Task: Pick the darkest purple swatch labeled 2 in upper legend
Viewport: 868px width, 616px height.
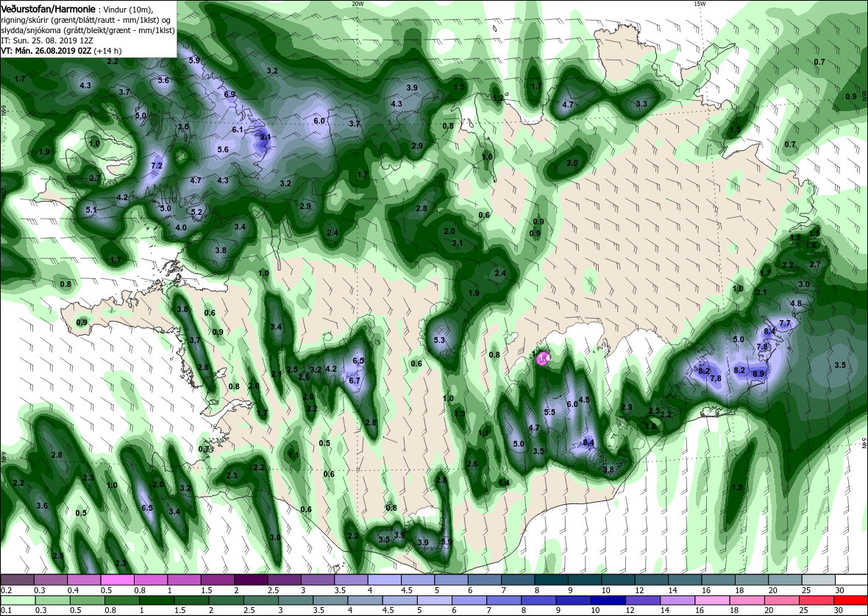Action: click(x=251, y=579)
